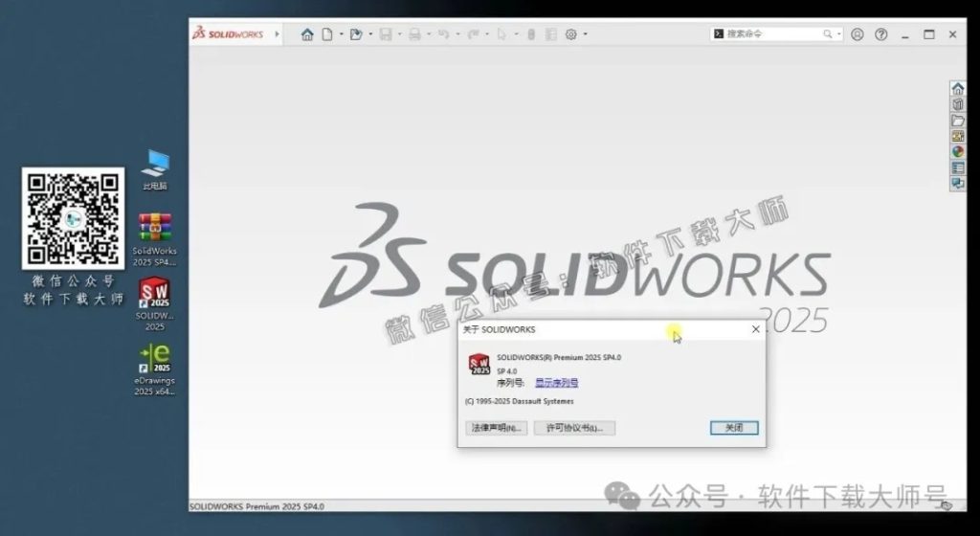The height and width of the screenshot is (536, 980).
Task: Select This PC (此电脑) desktop icon
Action: click(x=154, y=169)
